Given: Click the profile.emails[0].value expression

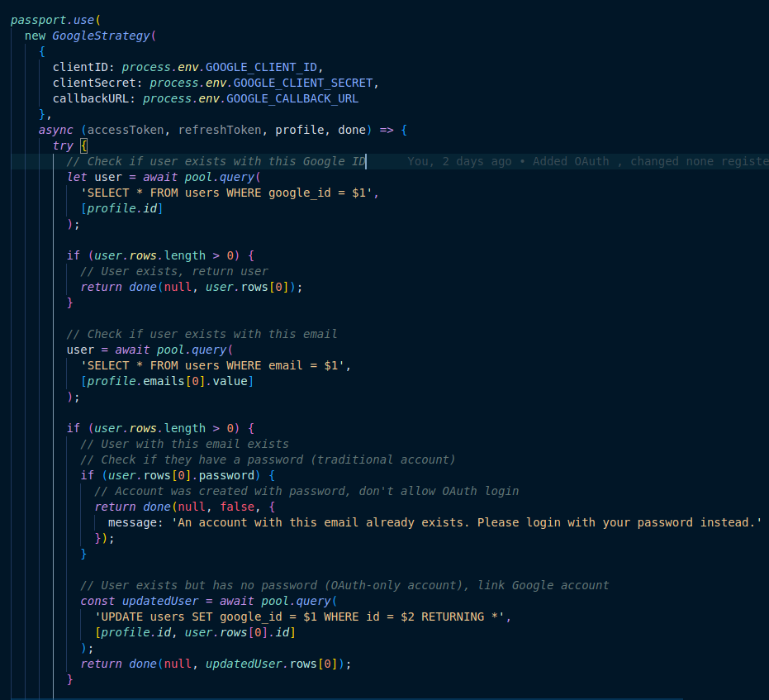Looking at the screenshot, I should pyautogui.click(x=167, y=381).
